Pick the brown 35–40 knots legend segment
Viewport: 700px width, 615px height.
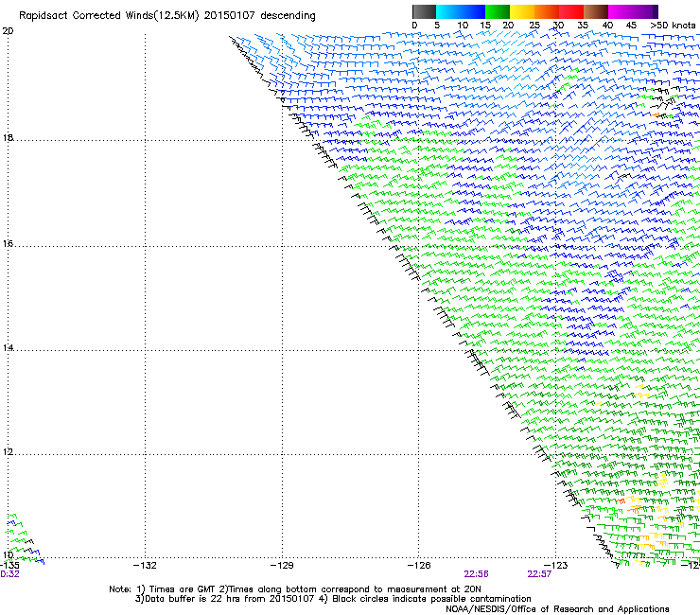(x=596, y=11)
